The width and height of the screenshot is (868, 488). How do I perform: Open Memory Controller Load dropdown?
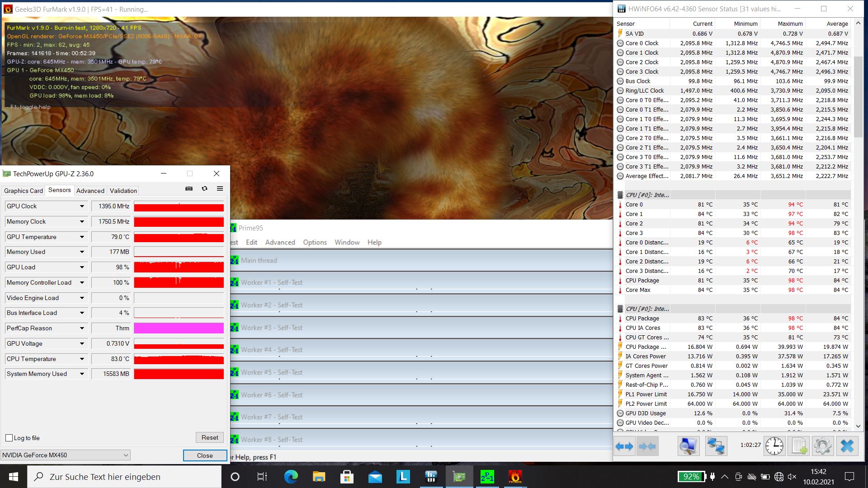point(82,283)
